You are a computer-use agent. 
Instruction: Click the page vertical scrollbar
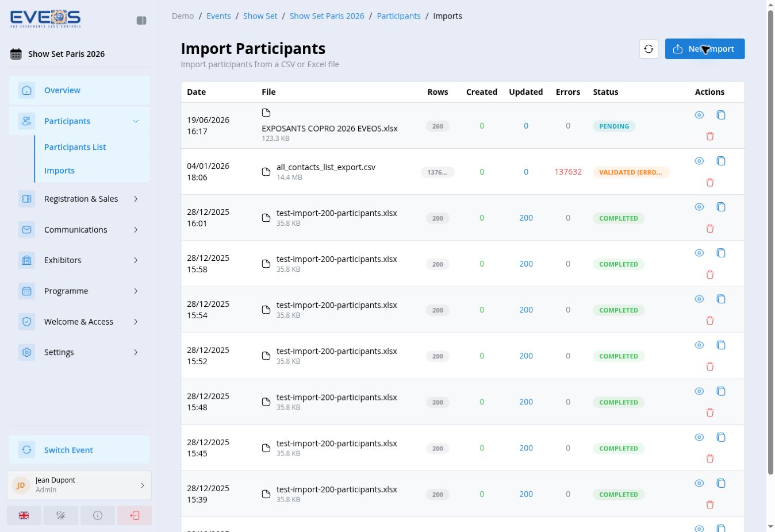(770, 241)
